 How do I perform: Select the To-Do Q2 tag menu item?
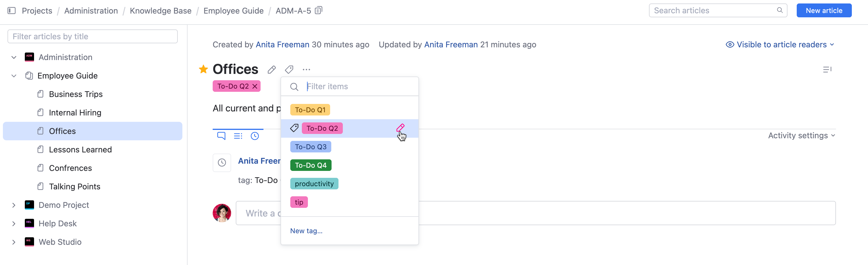coord(322,128)
